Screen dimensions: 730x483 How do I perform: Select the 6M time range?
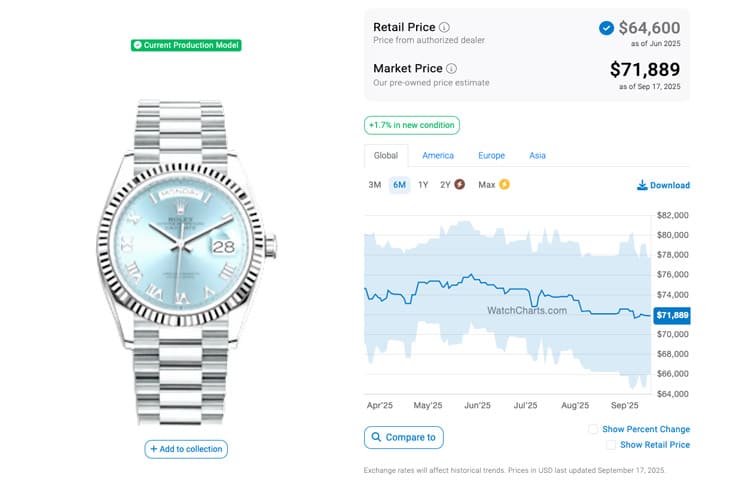pos(399,185)
